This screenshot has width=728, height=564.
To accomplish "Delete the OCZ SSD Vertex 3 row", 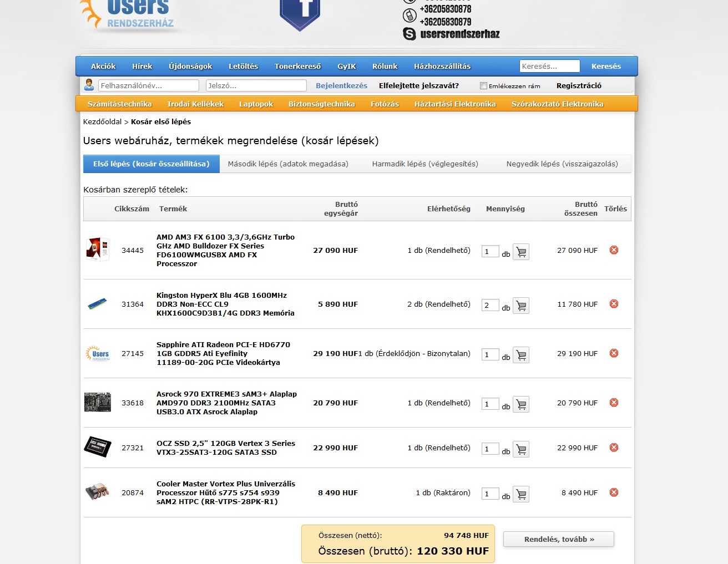I will (614, 448).
